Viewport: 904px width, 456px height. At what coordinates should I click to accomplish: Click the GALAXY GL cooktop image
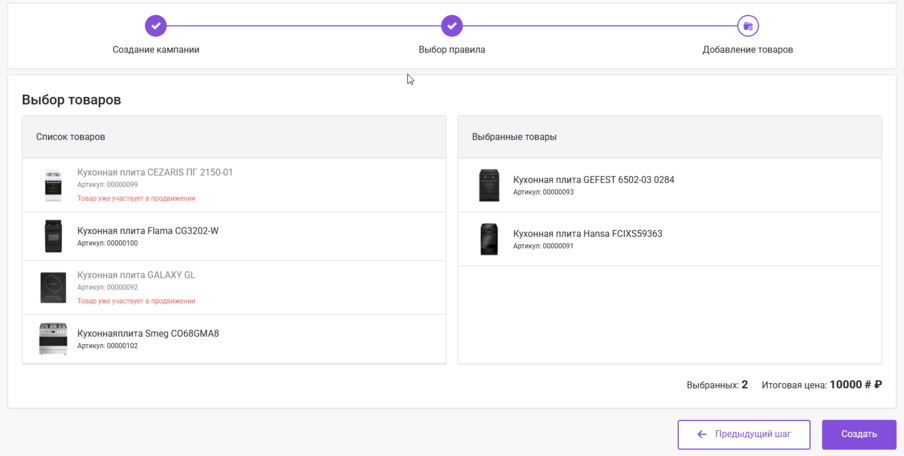coord(53,287)
